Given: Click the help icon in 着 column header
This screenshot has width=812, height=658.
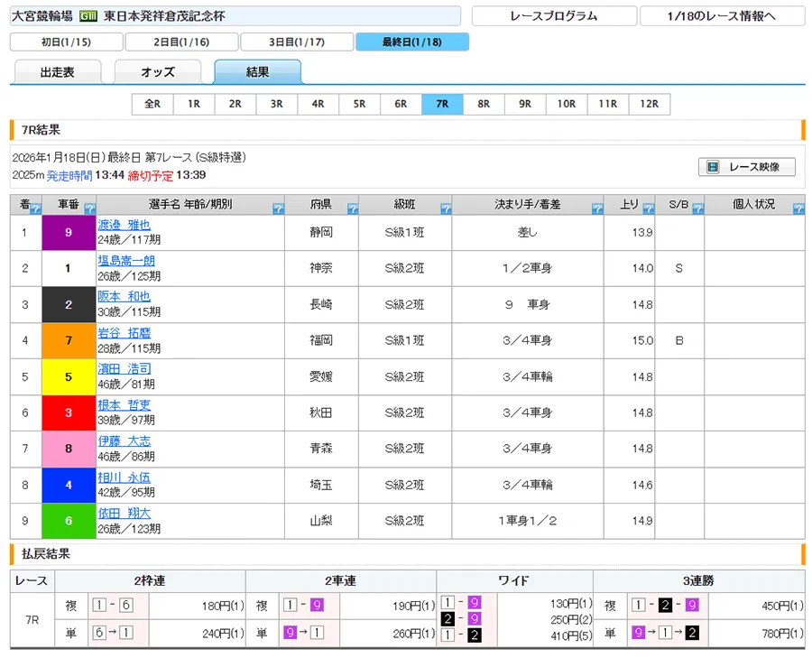Looking at the screenshot, I should [35, 209].
